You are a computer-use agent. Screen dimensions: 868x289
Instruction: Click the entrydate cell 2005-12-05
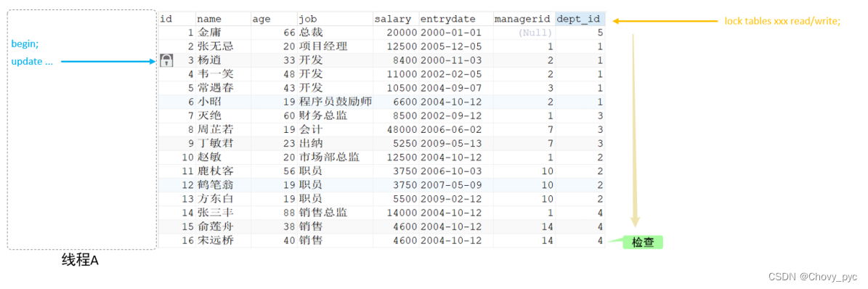point(456,46)
